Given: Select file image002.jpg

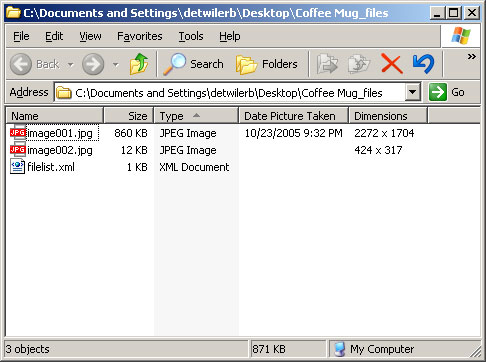Looking at the screenshot, I should click(60, 150).
